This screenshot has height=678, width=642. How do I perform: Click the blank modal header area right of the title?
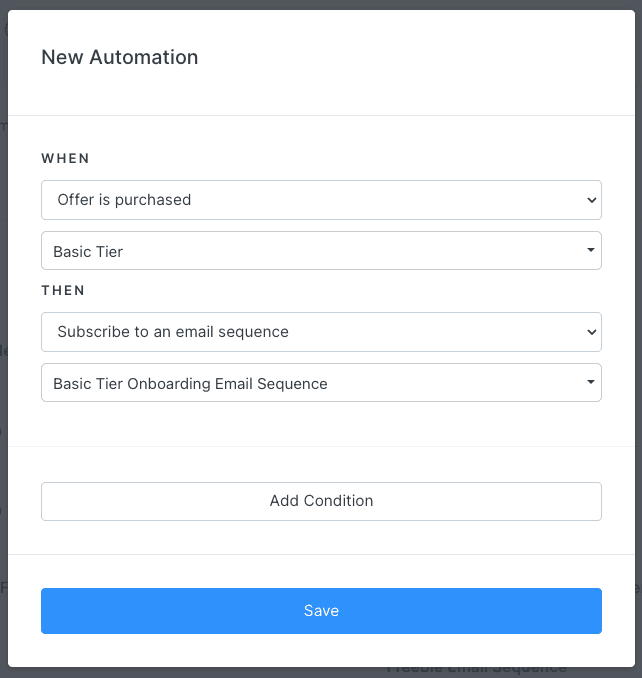tap(420, 57)
